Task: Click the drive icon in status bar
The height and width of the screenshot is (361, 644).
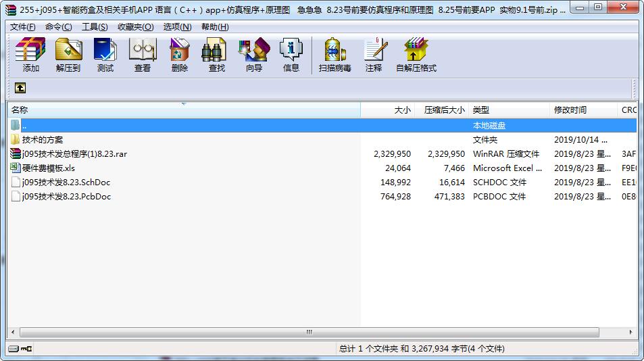Action: (x=14, y=349)
